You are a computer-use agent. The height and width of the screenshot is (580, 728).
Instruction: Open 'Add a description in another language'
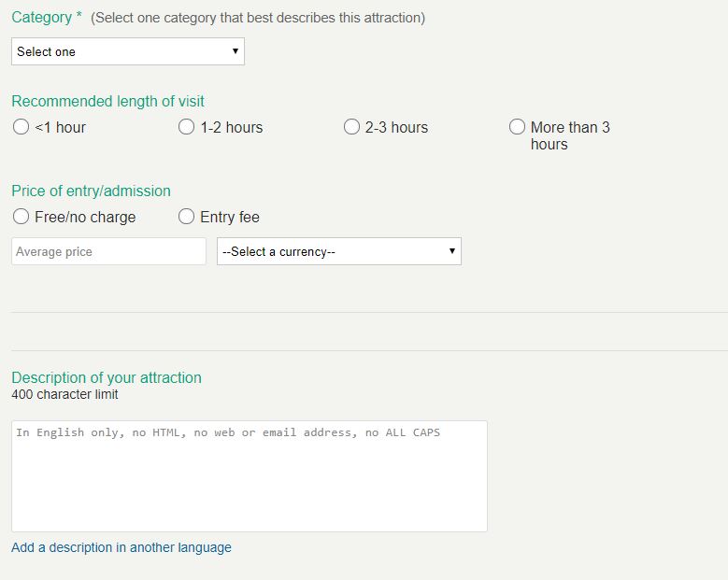[121, 547]
